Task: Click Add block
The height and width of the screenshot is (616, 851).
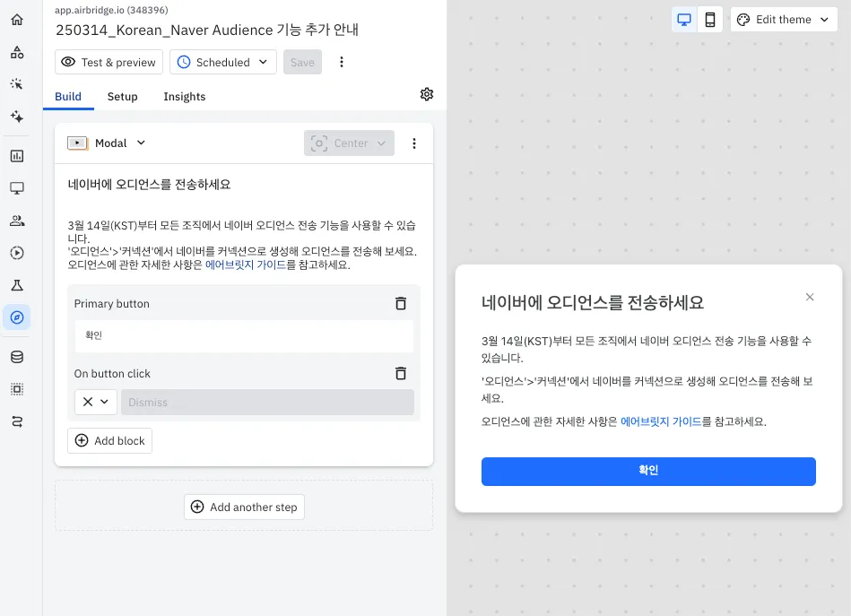Action: 109,440
